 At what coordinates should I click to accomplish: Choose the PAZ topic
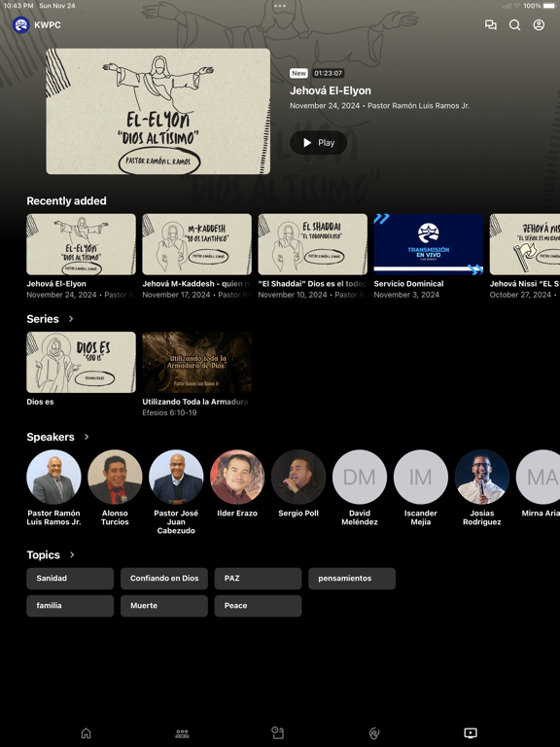pos(258,579)
